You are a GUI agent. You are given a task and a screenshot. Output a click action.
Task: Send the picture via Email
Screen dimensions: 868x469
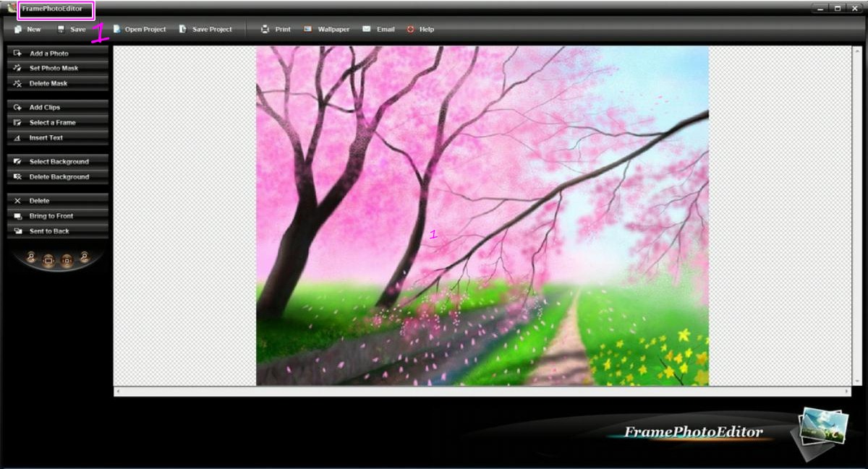tap(378, 30)
